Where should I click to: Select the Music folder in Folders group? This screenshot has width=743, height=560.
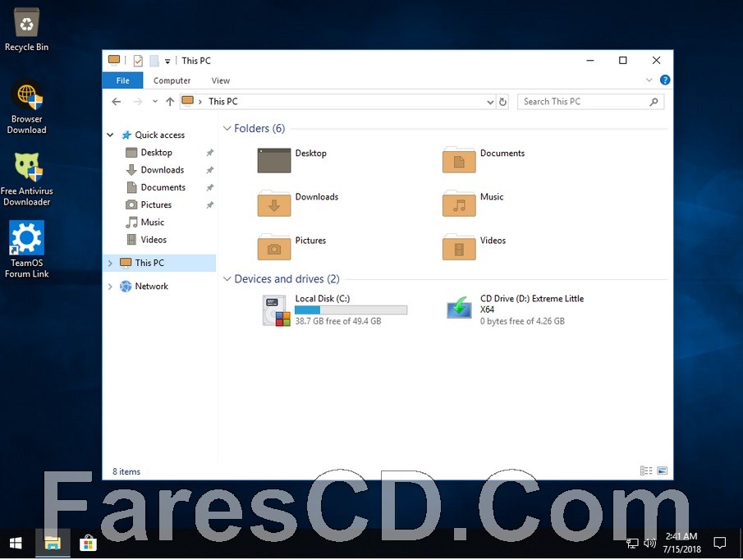click(473, 204)
